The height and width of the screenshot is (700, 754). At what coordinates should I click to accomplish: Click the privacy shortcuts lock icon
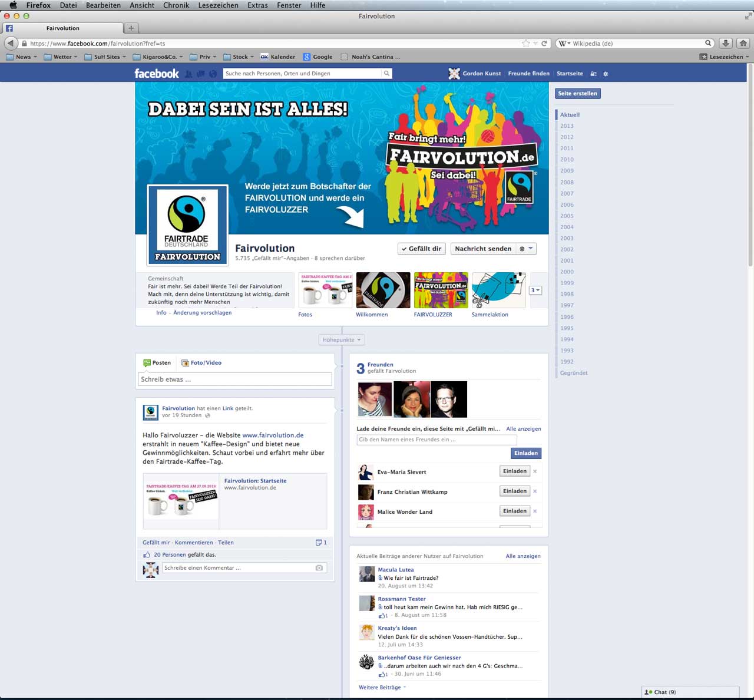coord(594,74)
